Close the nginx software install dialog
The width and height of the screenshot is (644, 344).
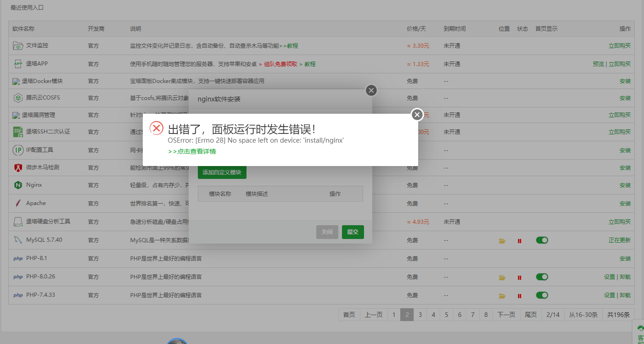point(371,90)
